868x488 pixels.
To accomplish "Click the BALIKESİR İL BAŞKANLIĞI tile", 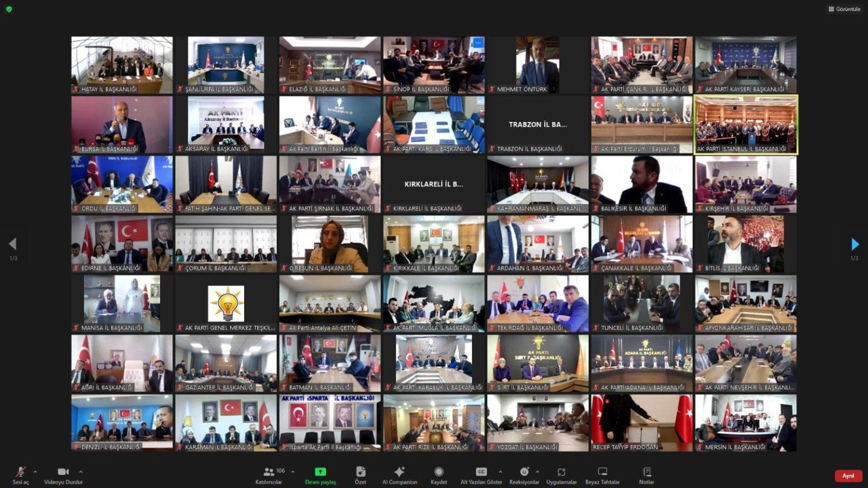I will click(x=642, y=184).
